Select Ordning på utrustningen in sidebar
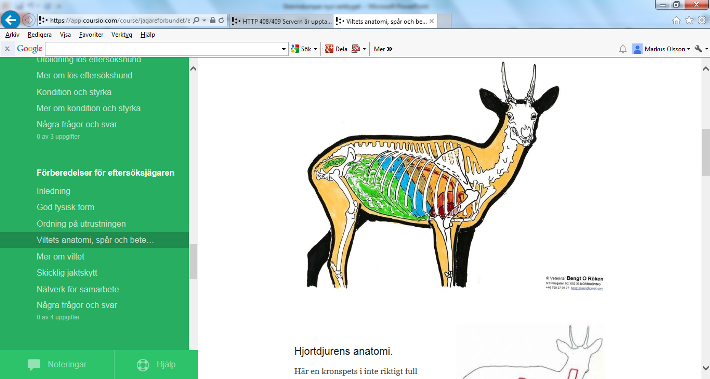The height and width of the screenshot is (379, 710). (x=81, y=224)
